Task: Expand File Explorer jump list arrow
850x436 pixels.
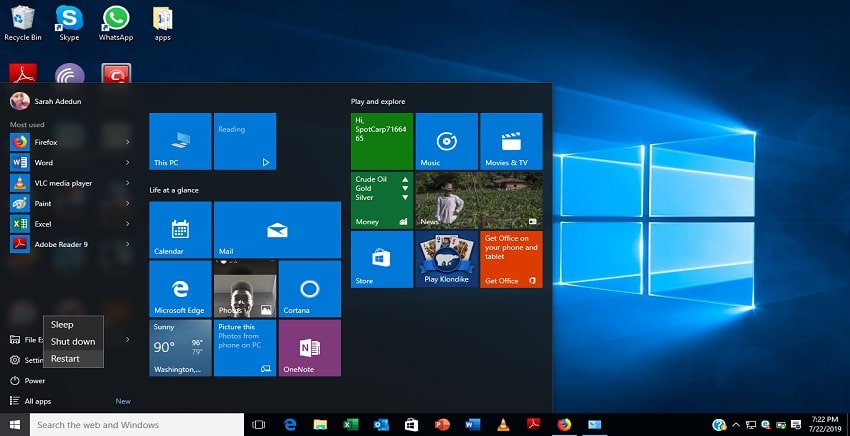Action: click(x=127, y=339)
